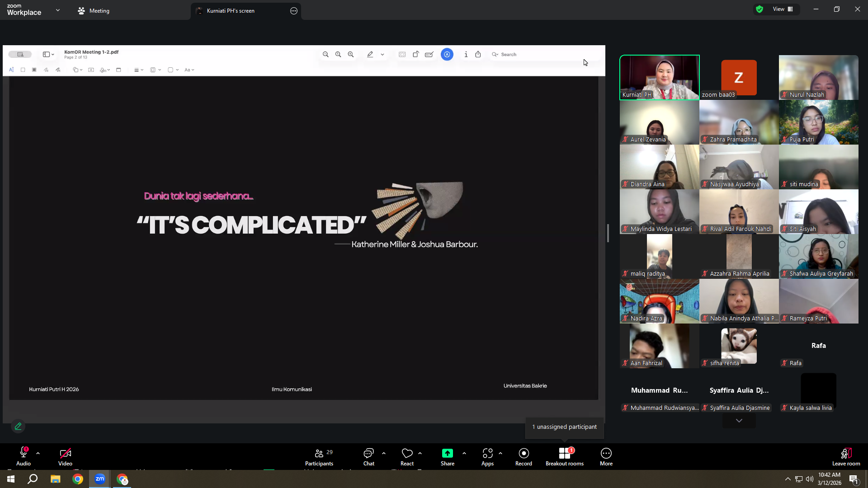
Task: Show more participants with the gallery chevron
Action: (x=739, y=421)
